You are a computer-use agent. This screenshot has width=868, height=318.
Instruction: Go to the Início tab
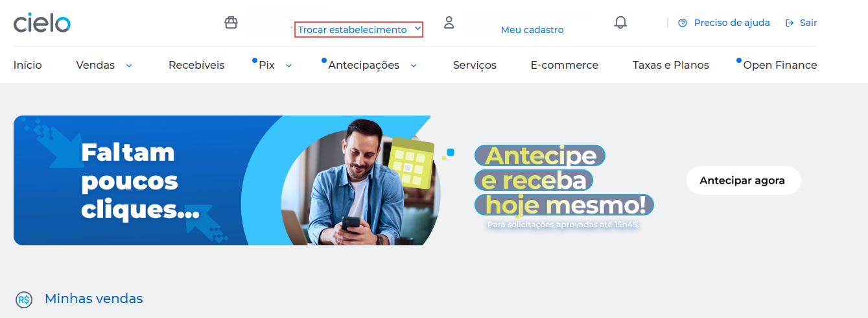(x=28, y=65)
